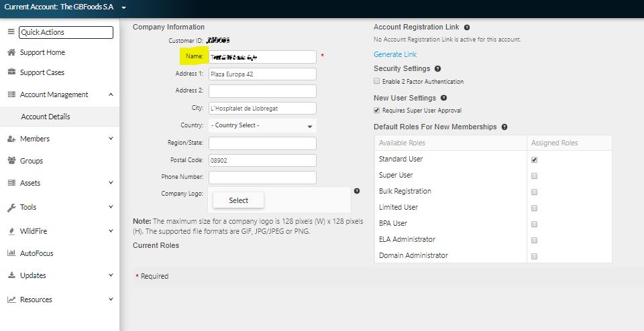
Task: Click help icon beside Security Settings
Action: (x=437, y=68)
